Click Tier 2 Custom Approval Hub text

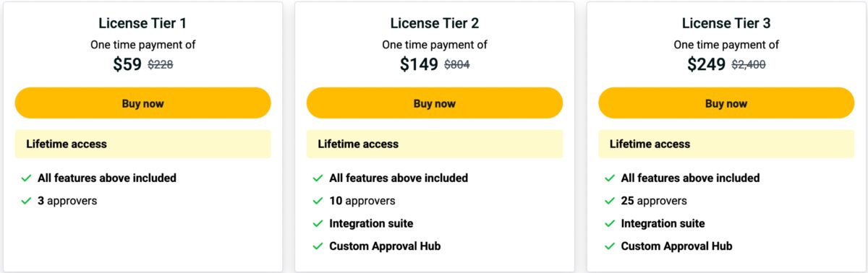(x=385, y=246)
